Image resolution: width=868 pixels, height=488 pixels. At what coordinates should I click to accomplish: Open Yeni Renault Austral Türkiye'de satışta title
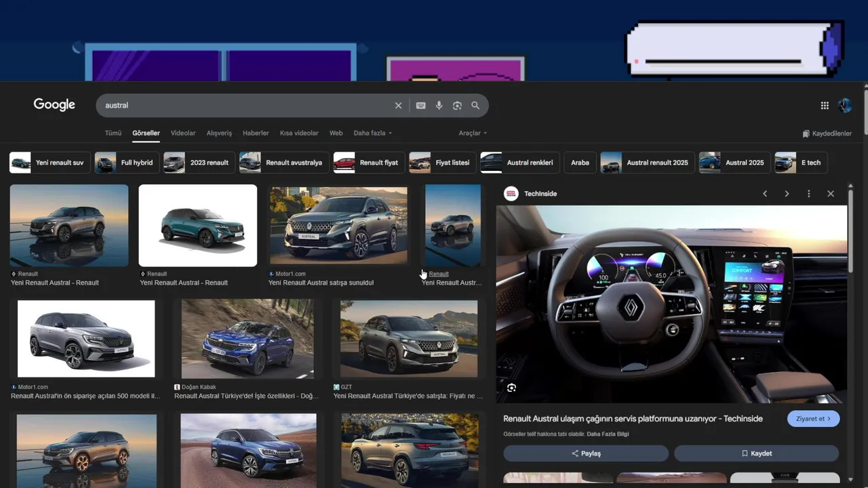pyautogui.click(x=408, y=396)
